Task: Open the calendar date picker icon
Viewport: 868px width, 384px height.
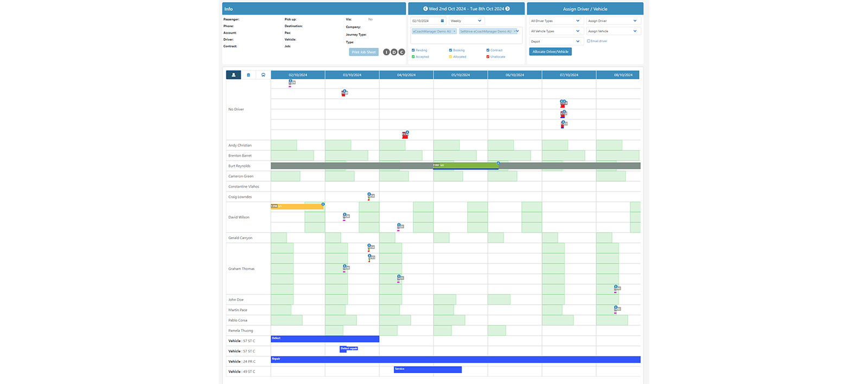Action: tap(442, 21)
